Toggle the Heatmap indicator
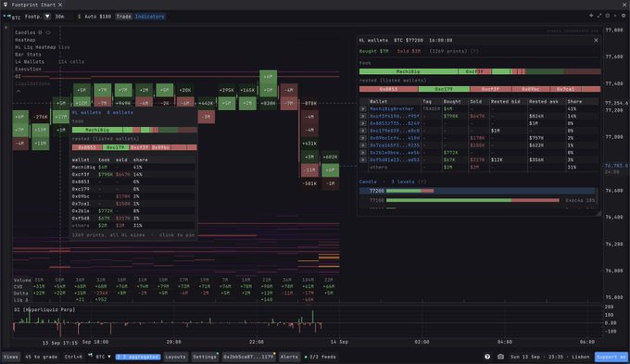The height and width of the screenshot is (364, 630). 25,40
